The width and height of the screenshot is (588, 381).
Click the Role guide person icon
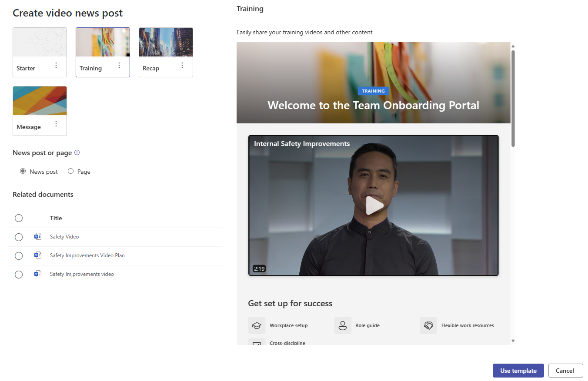click(x=343, y=325)
